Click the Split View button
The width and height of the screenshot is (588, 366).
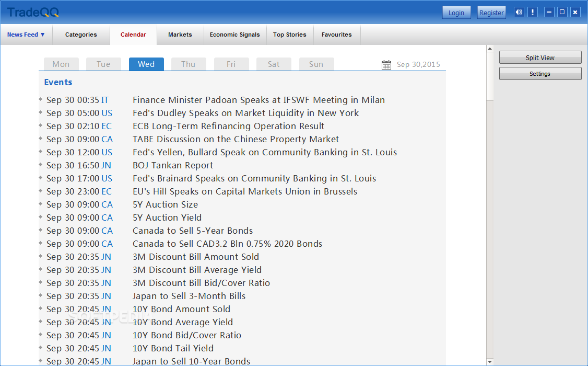540,58
